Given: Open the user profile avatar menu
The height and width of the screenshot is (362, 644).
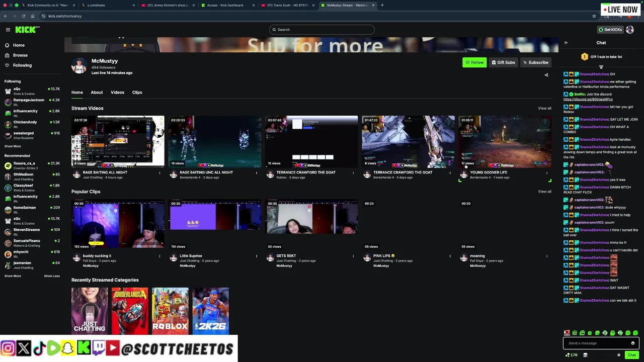Looking at the screenshot, I should (630, 30).
